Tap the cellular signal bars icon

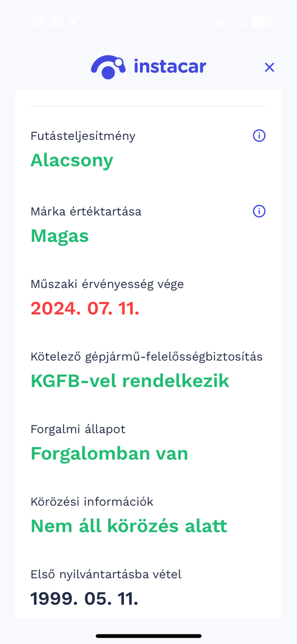218,23
